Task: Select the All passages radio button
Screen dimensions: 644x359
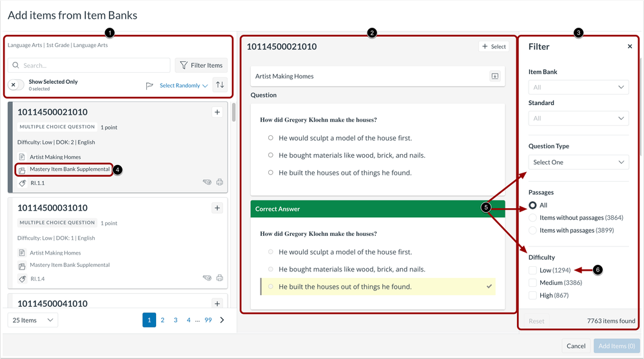Action: [x=532, y=205]
